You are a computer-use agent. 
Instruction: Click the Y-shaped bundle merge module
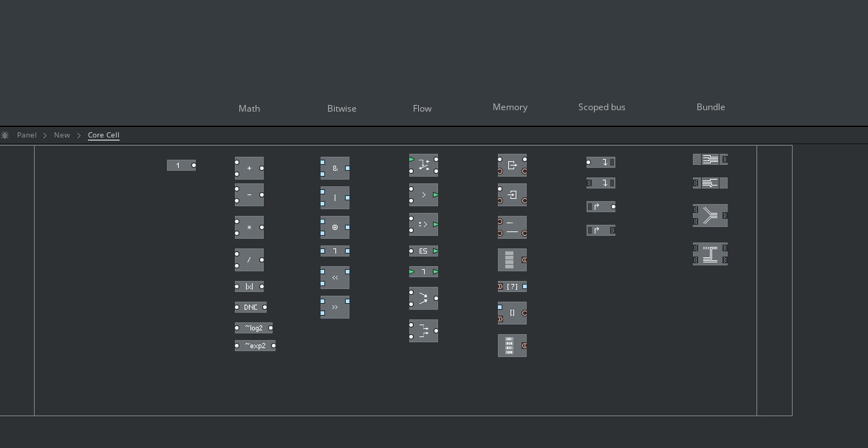pyautogui.click(x=710, y=216)
